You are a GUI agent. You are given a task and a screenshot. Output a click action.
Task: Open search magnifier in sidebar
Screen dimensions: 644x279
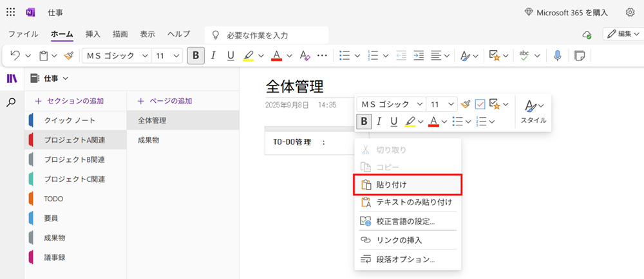pos(12,102)
